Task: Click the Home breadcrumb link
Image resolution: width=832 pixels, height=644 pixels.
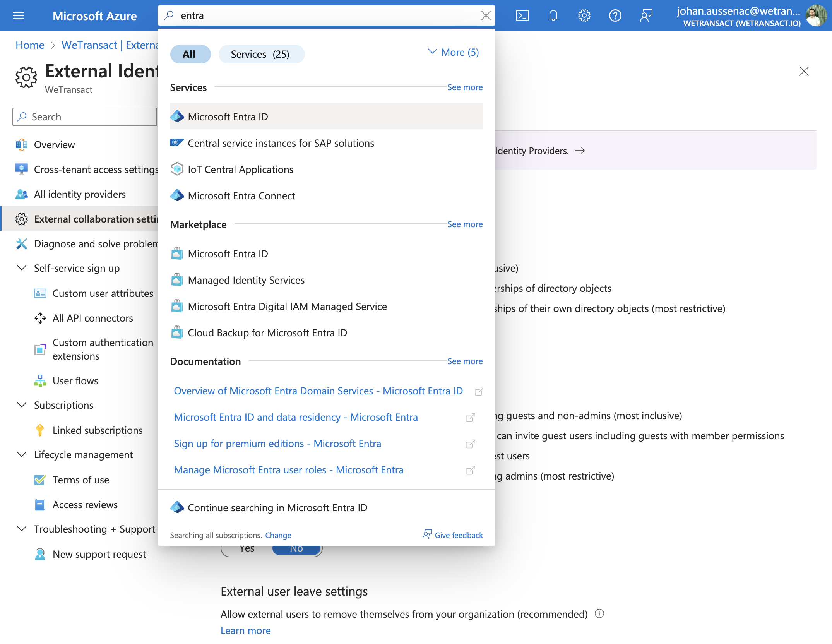Action: 30,45
